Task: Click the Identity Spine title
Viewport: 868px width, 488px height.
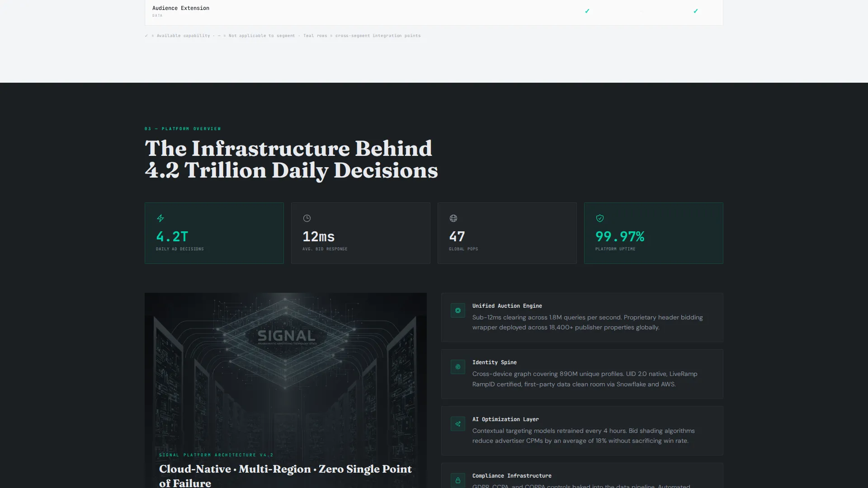Action: [x=495, y=362]
